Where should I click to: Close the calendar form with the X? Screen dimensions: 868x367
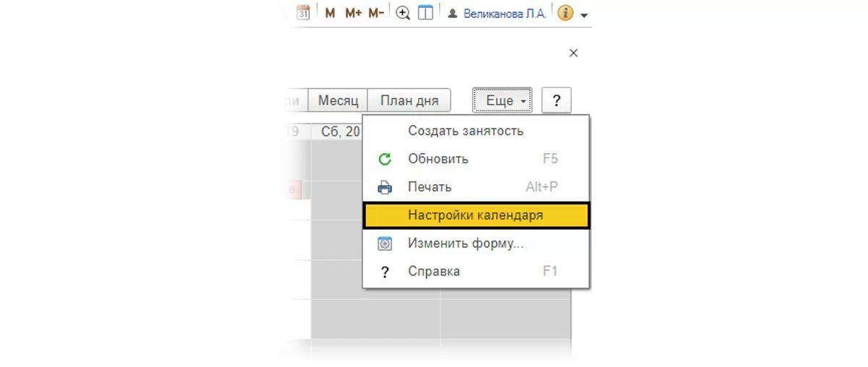574,53
